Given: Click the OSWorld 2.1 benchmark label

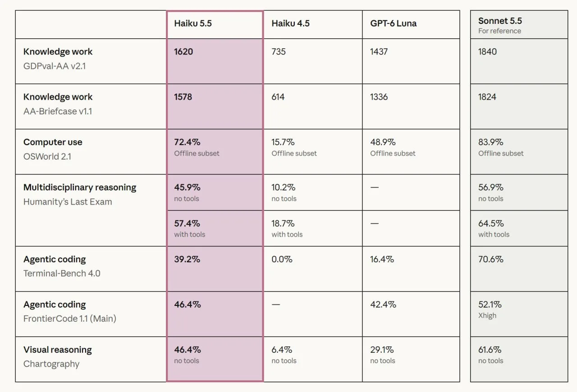Looking at the screenshot, I should (x=47, y=156).
